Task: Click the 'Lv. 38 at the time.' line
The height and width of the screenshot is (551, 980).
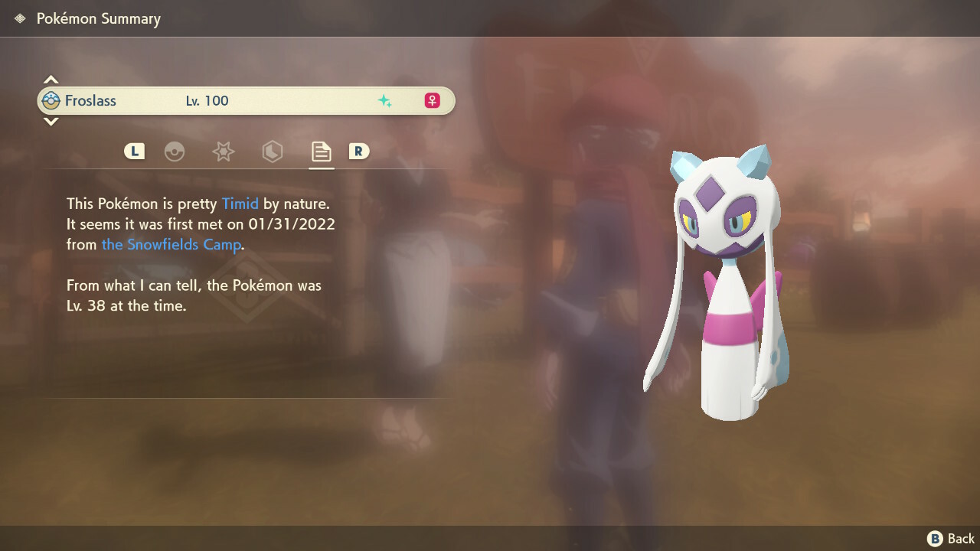Action: pyautogui.click(x=126, y=305)
